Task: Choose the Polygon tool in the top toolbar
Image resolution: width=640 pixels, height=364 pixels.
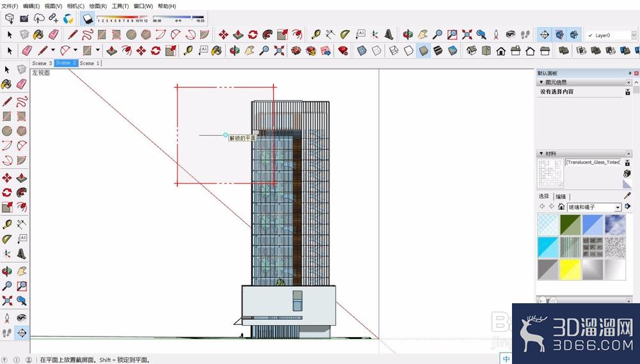Action: pos(146,35)
